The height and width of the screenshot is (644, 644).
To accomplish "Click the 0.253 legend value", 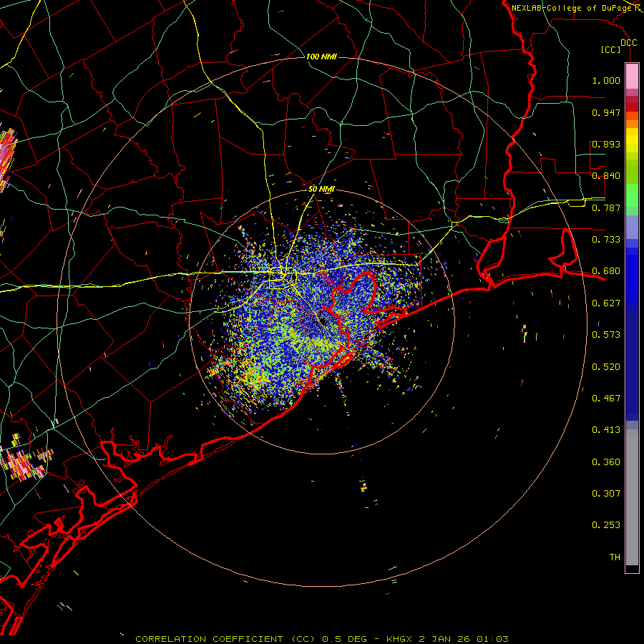I will coord(606,525).
